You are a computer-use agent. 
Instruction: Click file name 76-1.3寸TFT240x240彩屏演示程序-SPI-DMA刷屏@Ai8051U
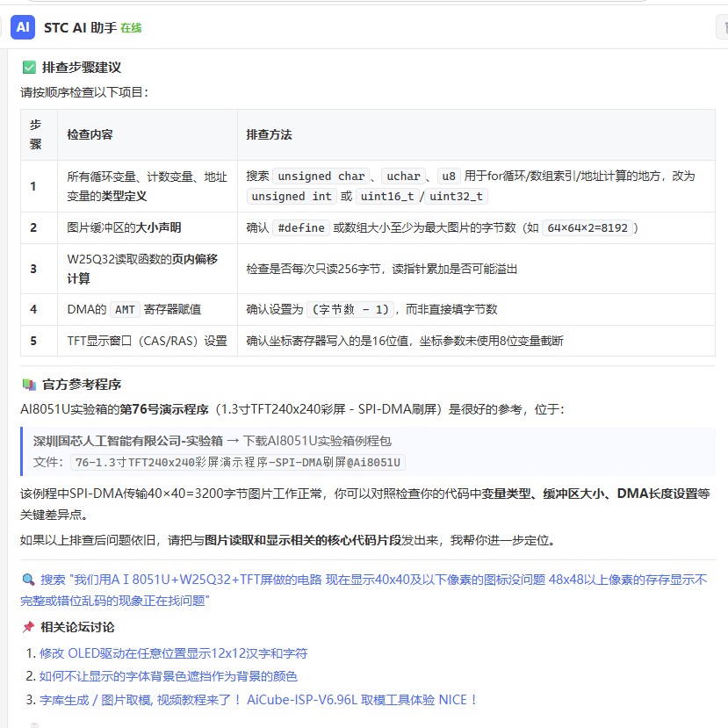(238, 463)
